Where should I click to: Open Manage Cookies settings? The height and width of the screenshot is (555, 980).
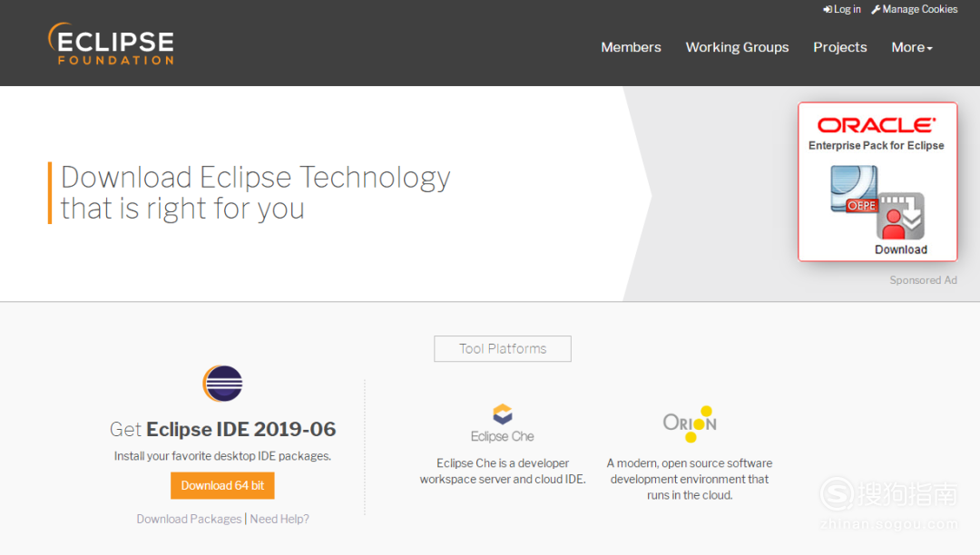pyautogui.click(x=915, y=9)
